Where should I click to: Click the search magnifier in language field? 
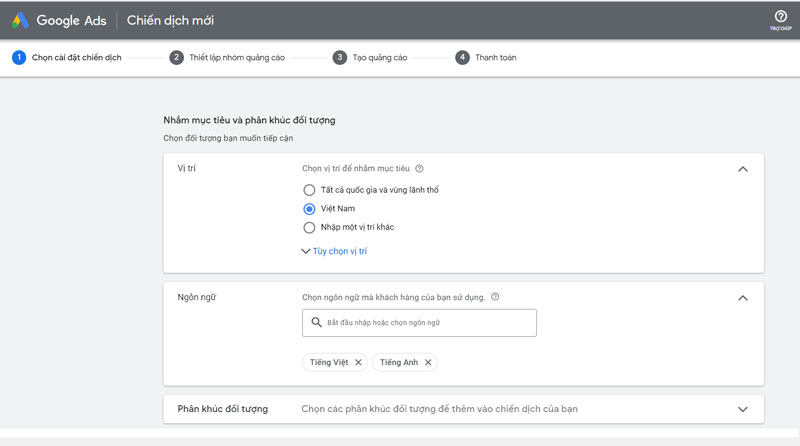coord(316,323)
